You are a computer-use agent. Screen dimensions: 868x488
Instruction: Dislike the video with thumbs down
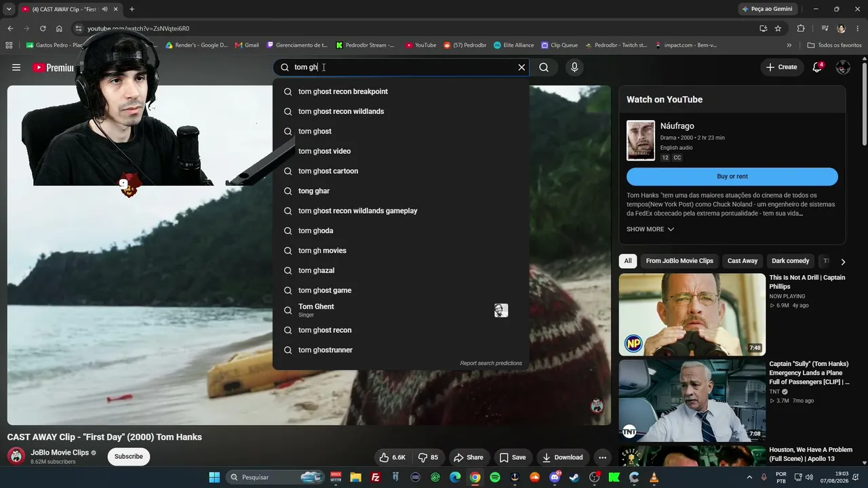point(429,457)
